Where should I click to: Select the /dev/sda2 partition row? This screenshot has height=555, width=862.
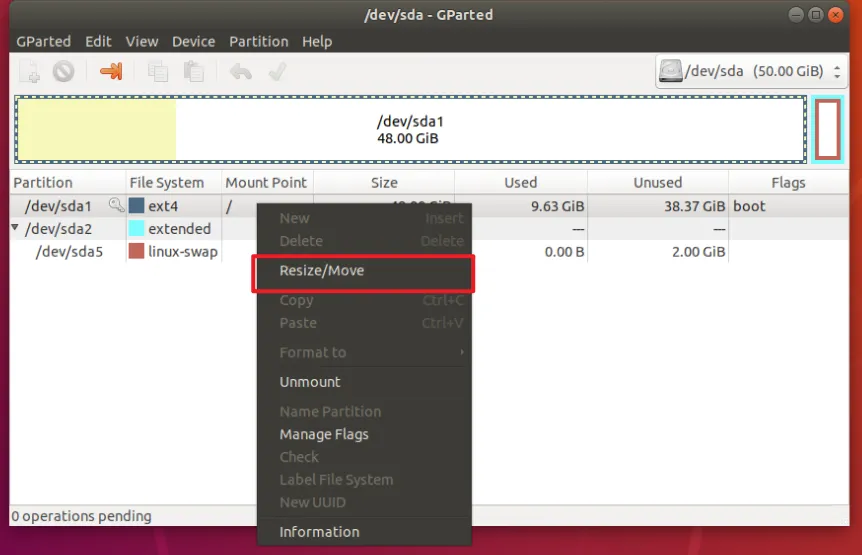(x=429, y=229)
